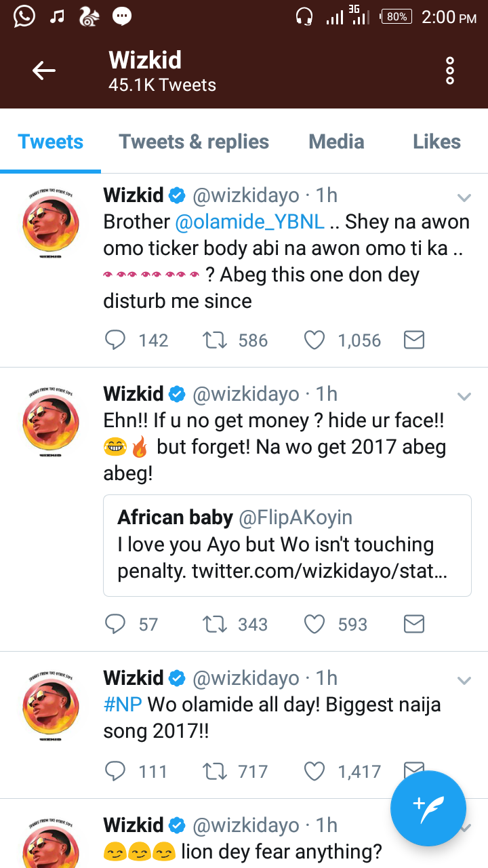This screenshot has width=488, height=868.
Task: Switch to the Tweets & replies tab
Action: [194, 142]
